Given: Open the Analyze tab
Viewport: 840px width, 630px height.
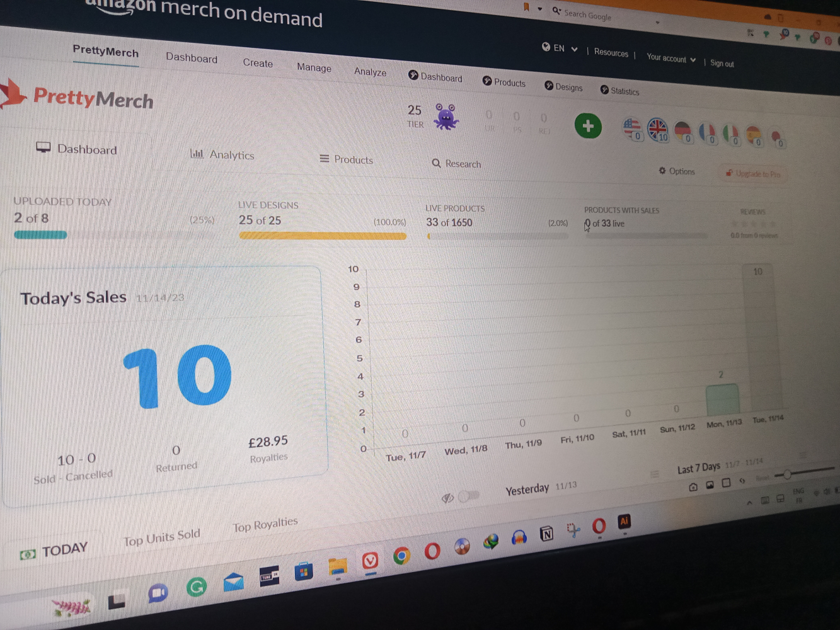Looking at the screenshot, I should [x=370, y=72].
